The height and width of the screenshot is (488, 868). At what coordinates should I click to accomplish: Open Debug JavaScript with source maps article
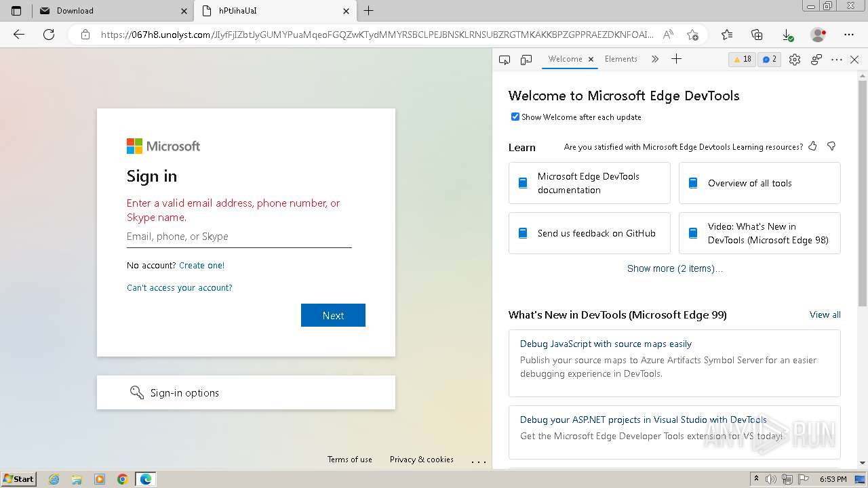[x=606, y=344]
